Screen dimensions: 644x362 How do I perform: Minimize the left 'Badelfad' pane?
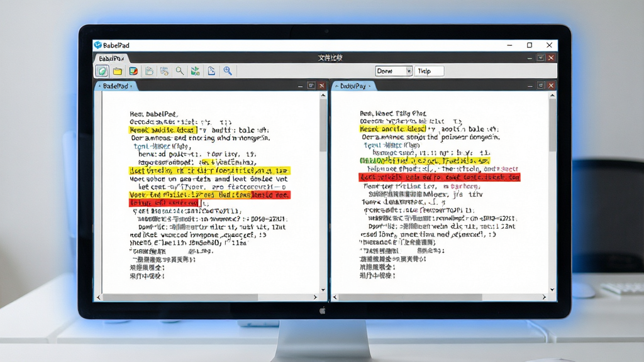click(x=300, y=85)
